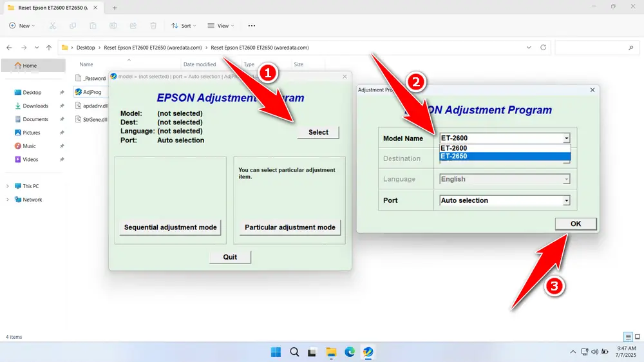Open Windows Start menu
The height and width of the screenshot is (362, 644).
(276, 352)
